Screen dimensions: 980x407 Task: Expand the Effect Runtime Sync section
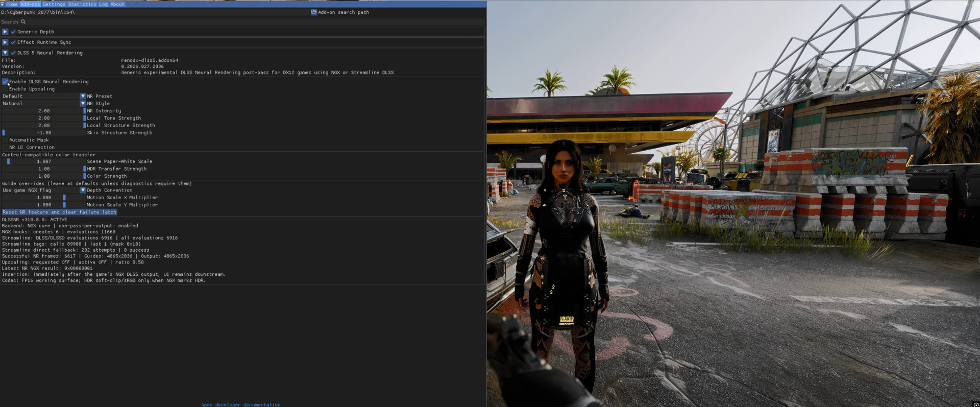[x=5, y=42]
